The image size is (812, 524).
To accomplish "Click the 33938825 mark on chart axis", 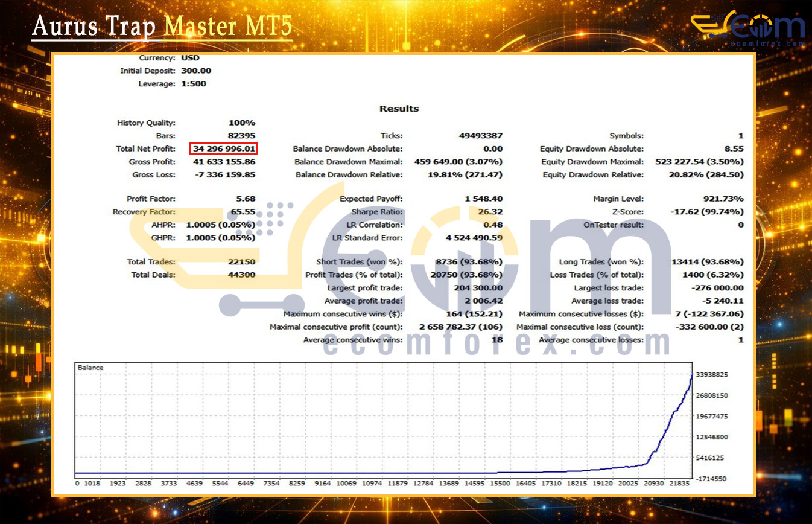I will click(x=715, y=375).
